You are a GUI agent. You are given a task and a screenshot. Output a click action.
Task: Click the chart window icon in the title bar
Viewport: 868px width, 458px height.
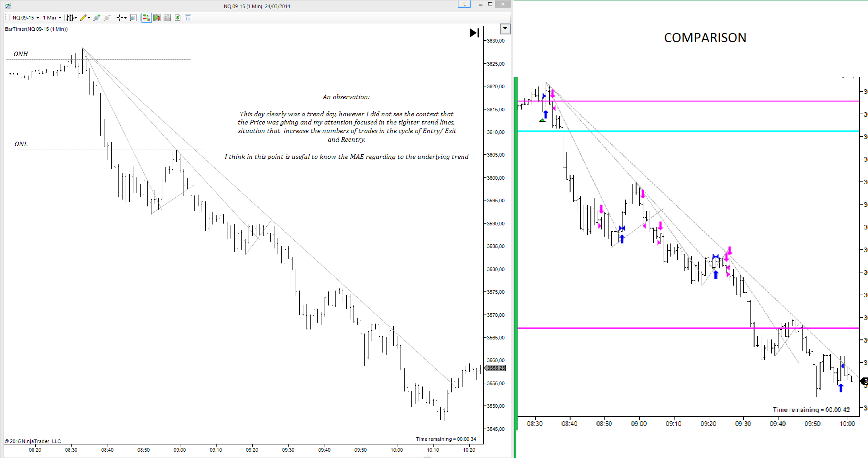(8, 6)
